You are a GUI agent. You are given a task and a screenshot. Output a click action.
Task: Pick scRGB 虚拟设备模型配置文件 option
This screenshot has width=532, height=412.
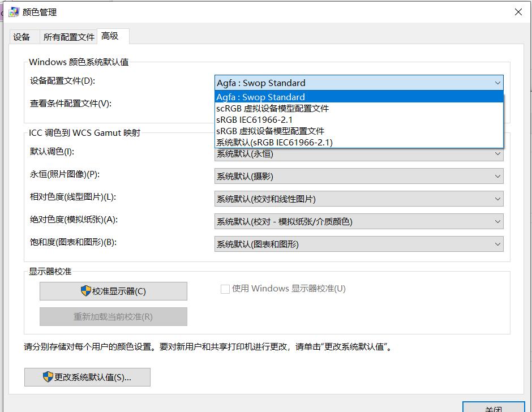pyautogui.click(x=359, y=108)
